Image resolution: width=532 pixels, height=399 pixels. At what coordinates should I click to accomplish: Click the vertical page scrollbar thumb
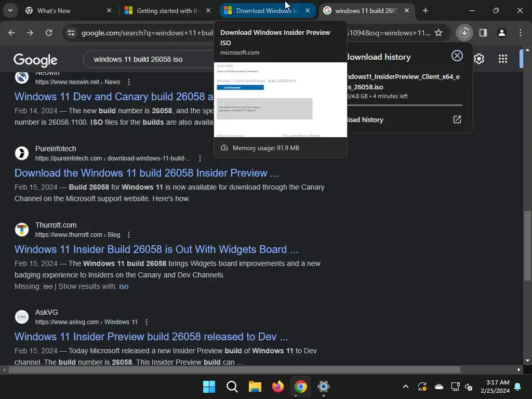pyautogui.click(x=527, y=246)
